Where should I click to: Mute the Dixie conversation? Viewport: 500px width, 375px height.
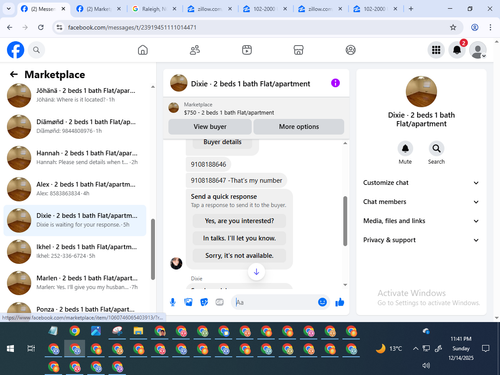click(405, 149)
